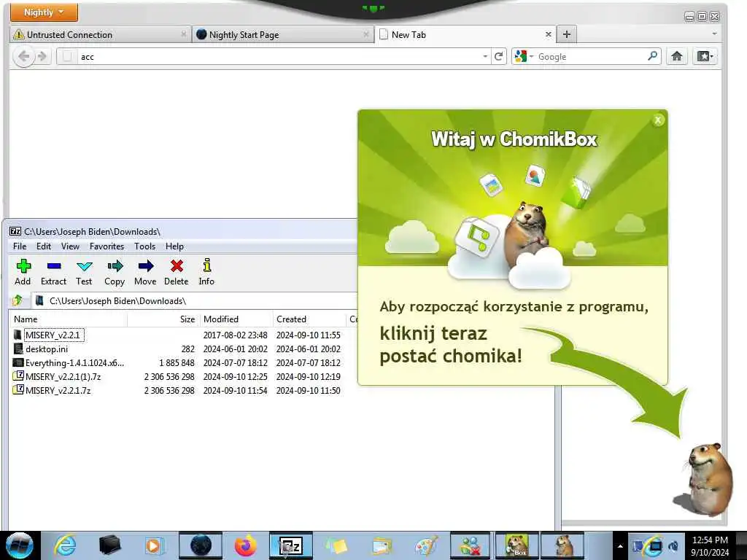Switch to the Nightly globe taskbar item
Screen dimensions: 747x560
[201, 545]
